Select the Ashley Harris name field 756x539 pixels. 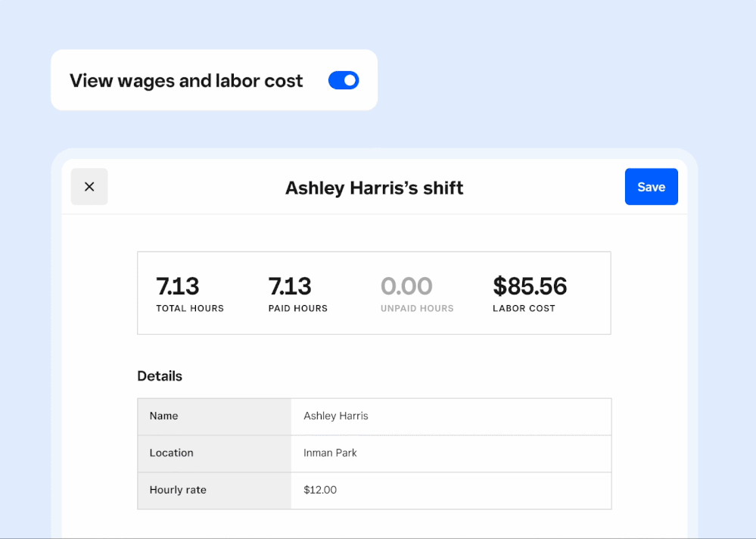click(x=450, y=416)
